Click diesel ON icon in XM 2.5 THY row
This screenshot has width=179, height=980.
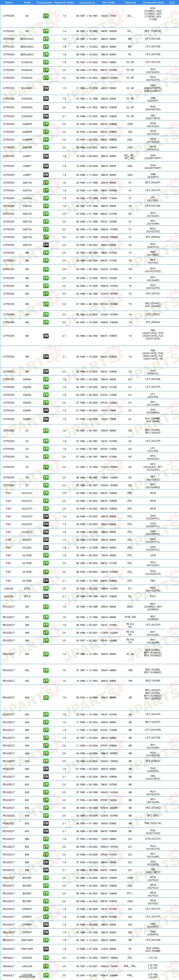click(46, 371)
